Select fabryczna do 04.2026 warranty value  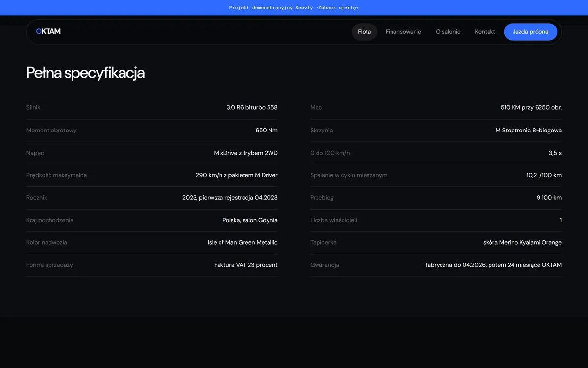coord(493,265)
